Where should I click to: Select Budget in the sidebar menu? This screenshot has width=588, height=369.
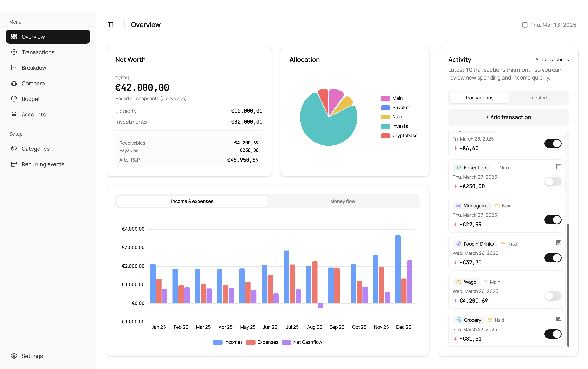pos(48,99)
